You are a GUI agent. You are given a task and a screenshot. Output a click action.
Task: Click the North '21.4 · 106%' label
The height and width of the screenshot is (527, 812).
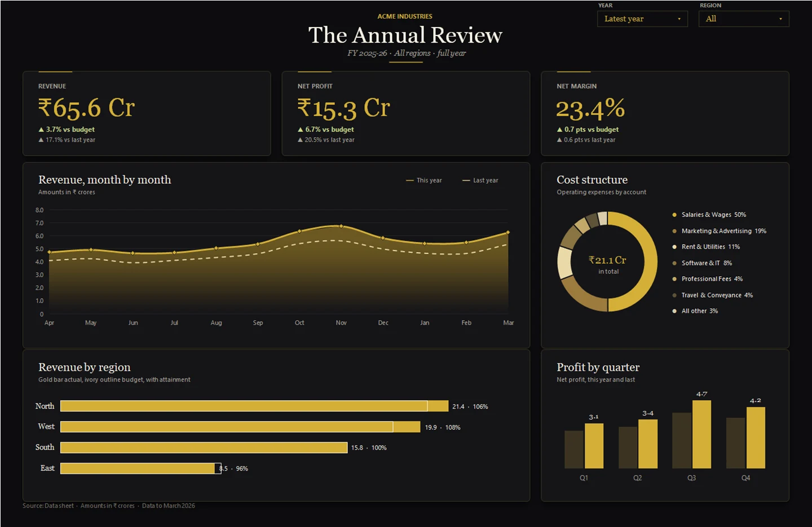pyautogui.click(x=470, y=406)
